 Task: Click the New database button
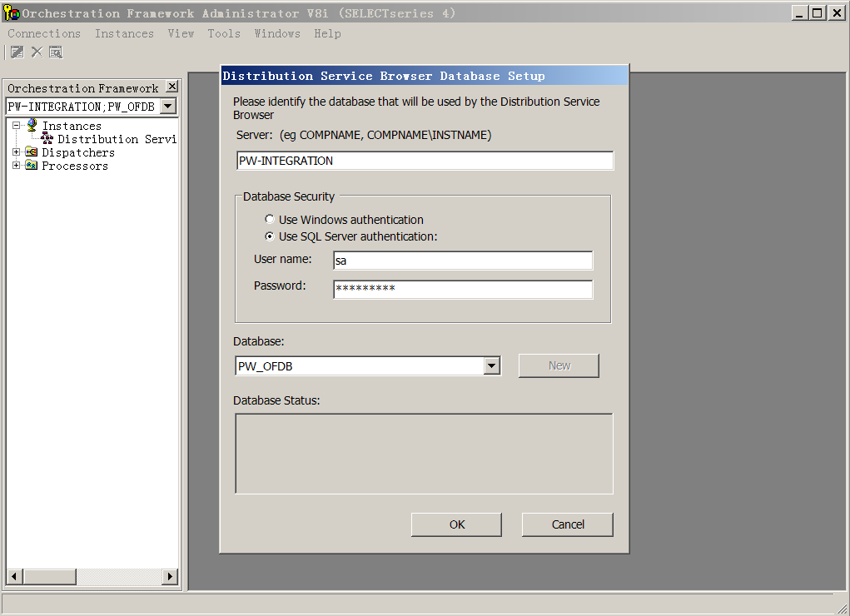click(x=559, y=365)
